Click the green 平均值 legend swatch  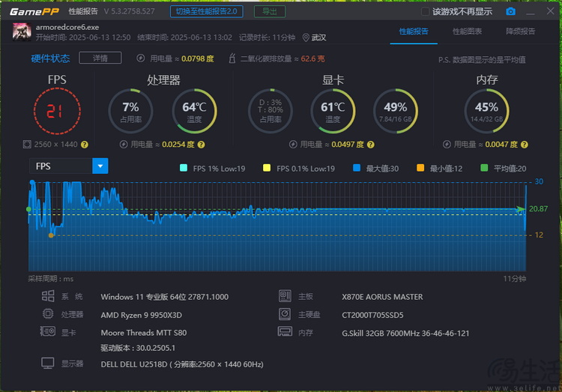tap(484, 168)
